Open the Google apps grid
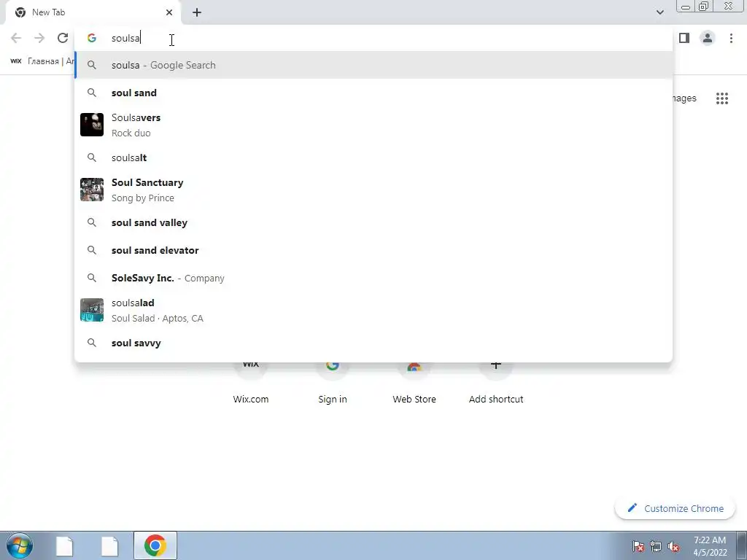This screenshot has width=747, height=560. [721, 98]
